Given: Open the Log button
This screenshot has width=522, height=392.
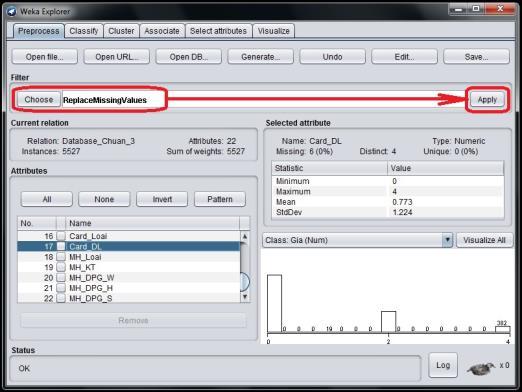Looking at the screenshot, I should tap(443, 365).
